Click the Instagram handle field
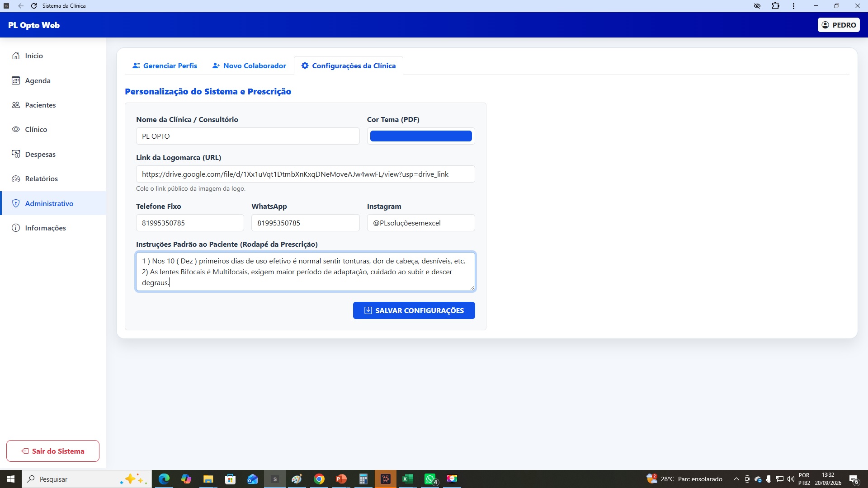The image size is (868, 488). click(x=421, y=223)
